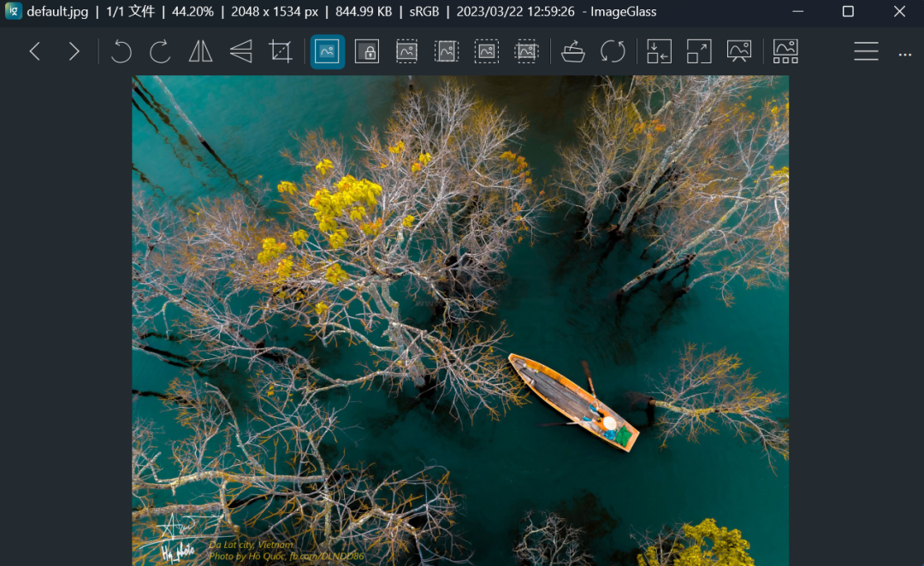Toggle window fit mode
924x566 pixels.
click(x=659, y=51)
